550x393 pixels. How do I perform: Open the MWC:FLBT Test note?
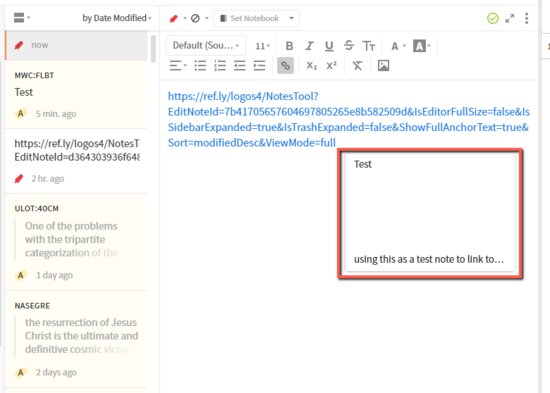76,94
